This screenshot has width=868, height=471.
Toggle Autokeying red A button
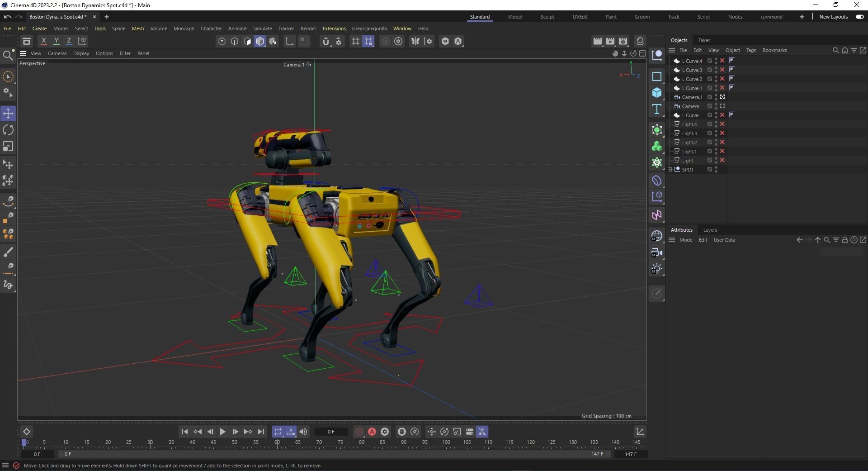pos(372,432)
